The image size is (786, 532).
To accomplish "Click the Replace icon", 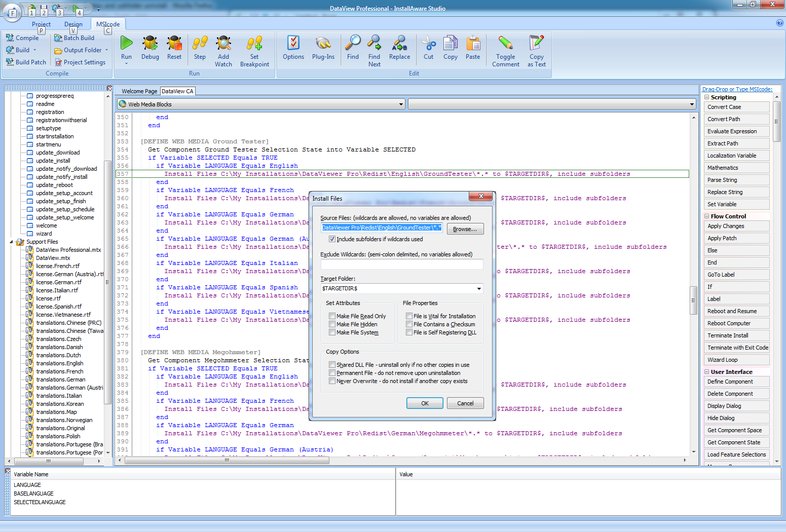I will tap(400, 43).
